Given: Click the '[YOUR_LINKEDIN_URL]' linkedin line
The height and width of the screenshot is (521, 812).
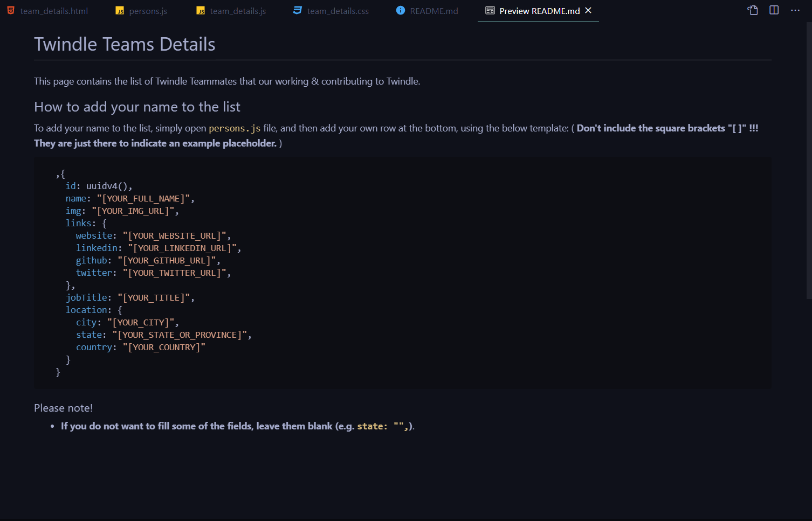Looking at the screenshot, I should coord(159,248).
